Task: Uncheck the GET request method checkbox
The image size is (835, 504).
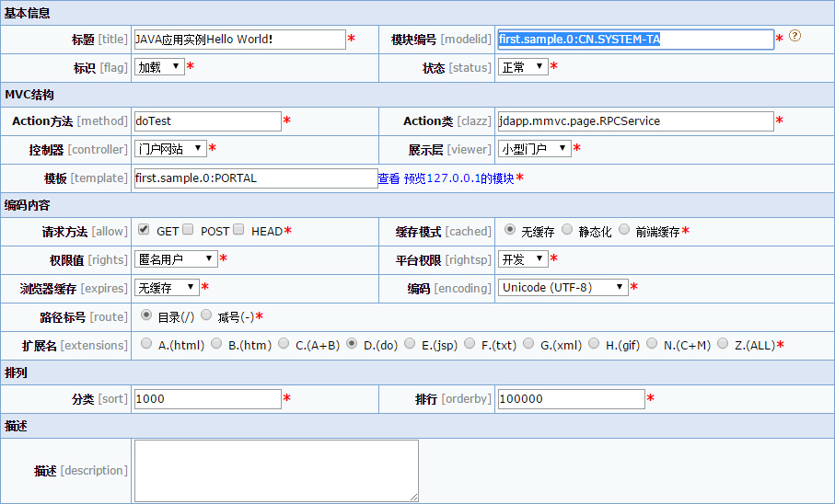Action: click(x=144, y=230)
